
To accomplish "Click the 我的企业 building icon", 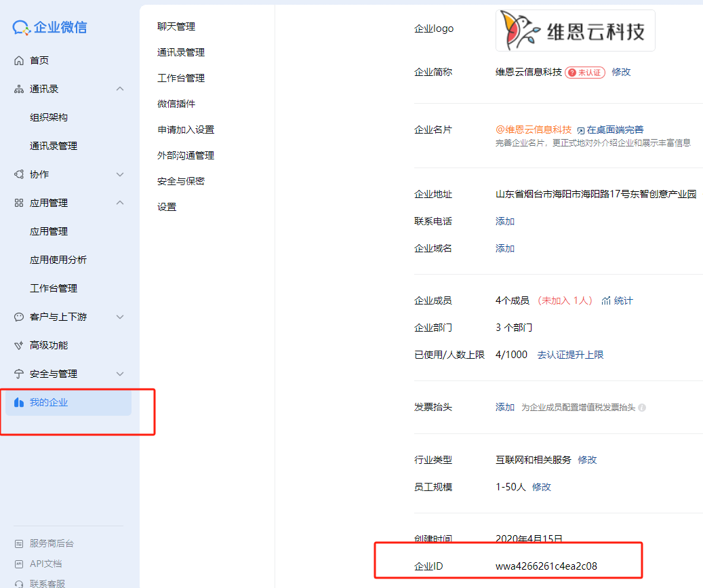I will (x=19, y=402).
